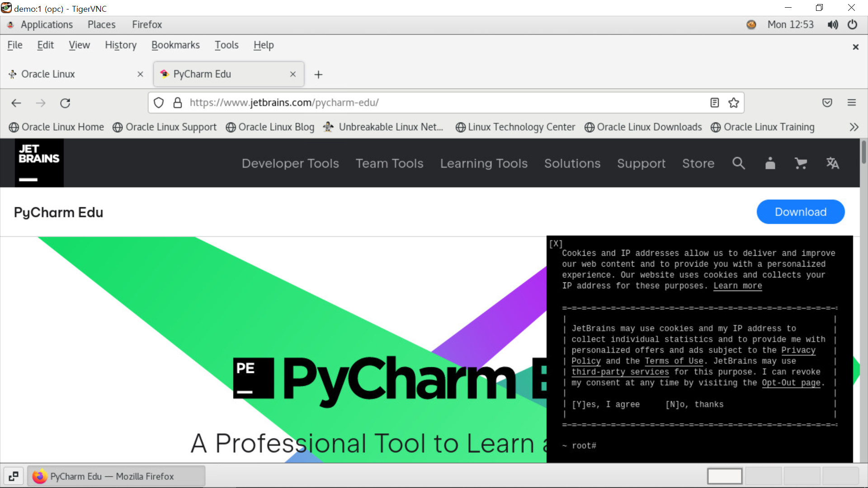Expand the Solutions nav menu

(x=572, y=163)
